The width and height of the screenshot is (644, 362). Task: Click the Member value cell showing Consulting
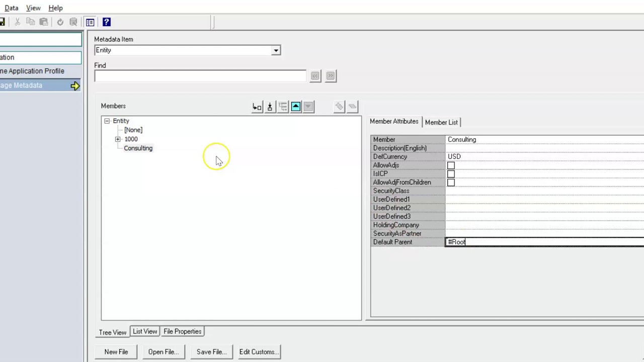coord(545,140)
